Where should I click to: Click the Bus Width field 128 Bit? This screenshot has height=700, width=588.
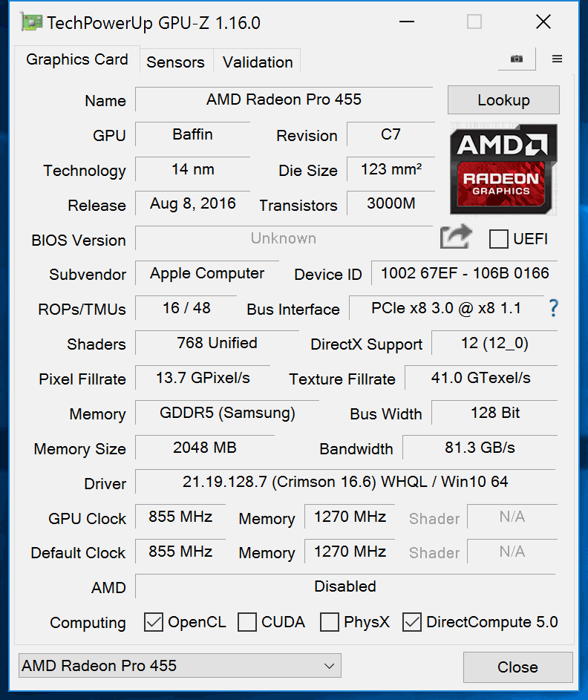[494, 412]
